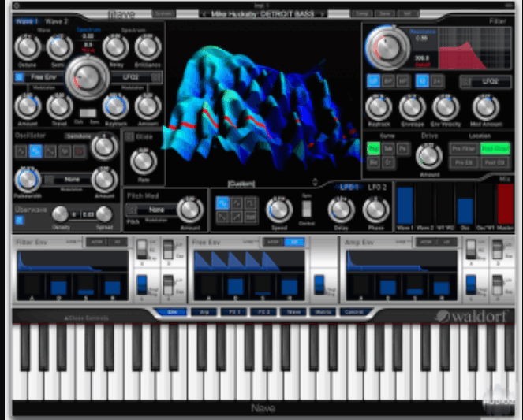Open the [Custom] wavetable selector

(241, 184)
